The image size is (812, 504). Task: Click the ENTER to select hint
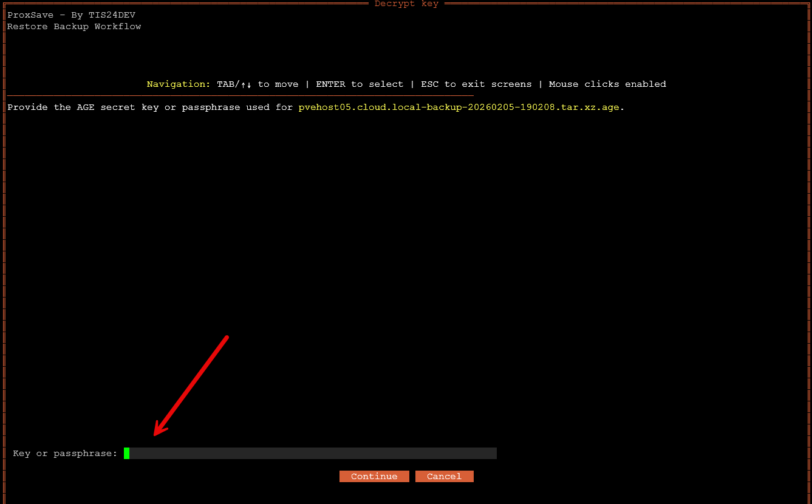click(x=360, y=84)
